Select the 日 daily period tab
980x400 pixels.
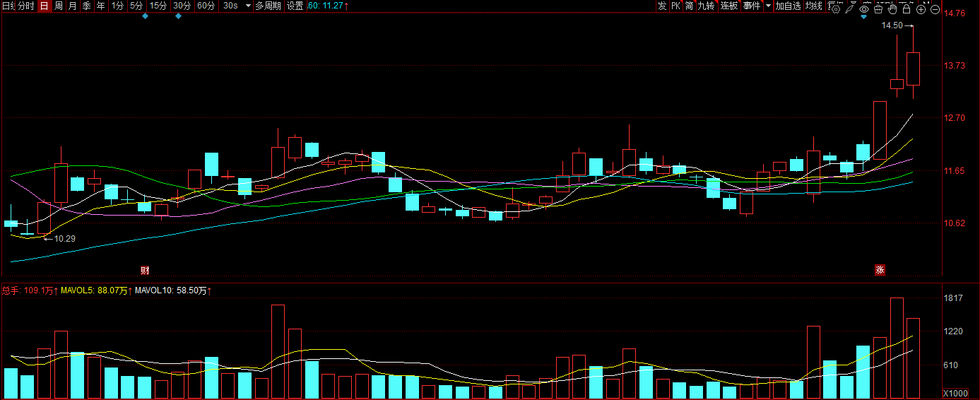click(44, 6)
